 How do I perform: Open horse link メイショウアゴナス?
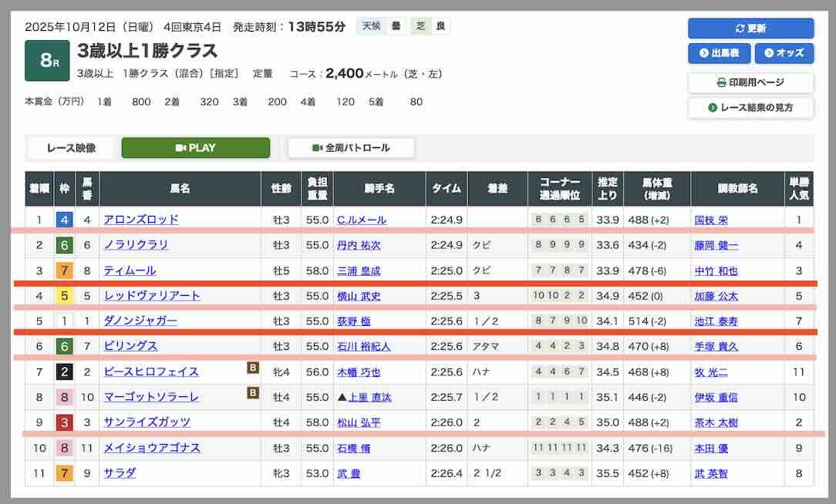[x=152, y=448]
